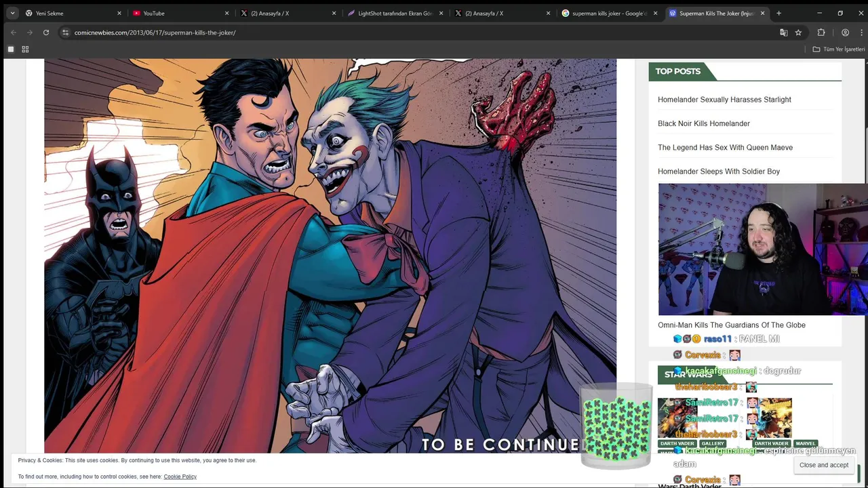Close the Superman Kills The Joker tab

(x=762, y=13)
